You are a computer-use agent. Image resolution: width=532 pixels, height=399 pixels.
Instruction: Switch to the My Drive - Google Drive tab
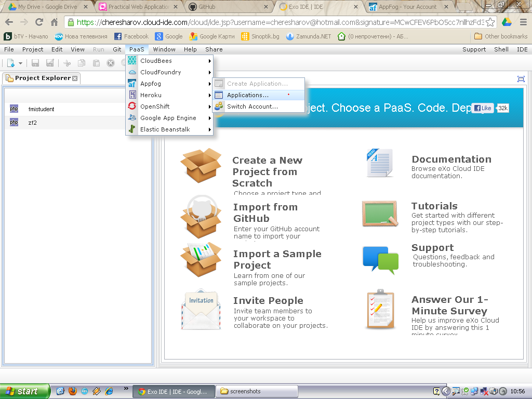[47, 7]
